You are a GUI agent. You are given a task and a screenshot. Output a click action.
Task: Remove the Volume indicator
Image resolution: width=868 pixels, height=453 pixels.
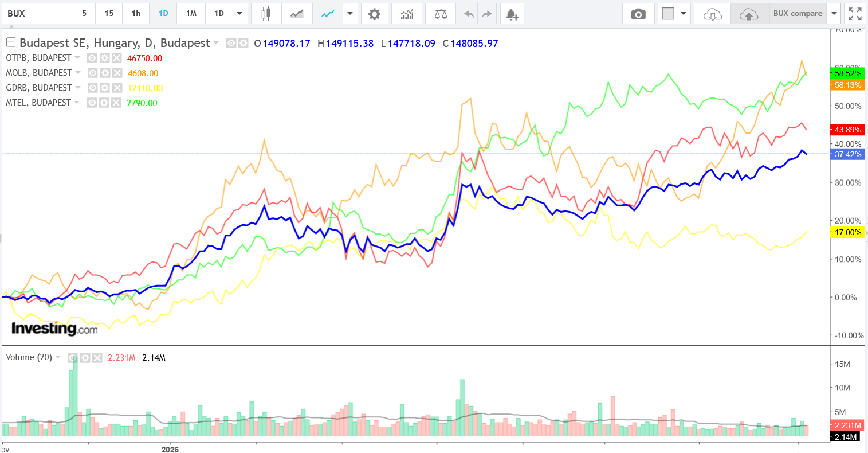(97, 358)
